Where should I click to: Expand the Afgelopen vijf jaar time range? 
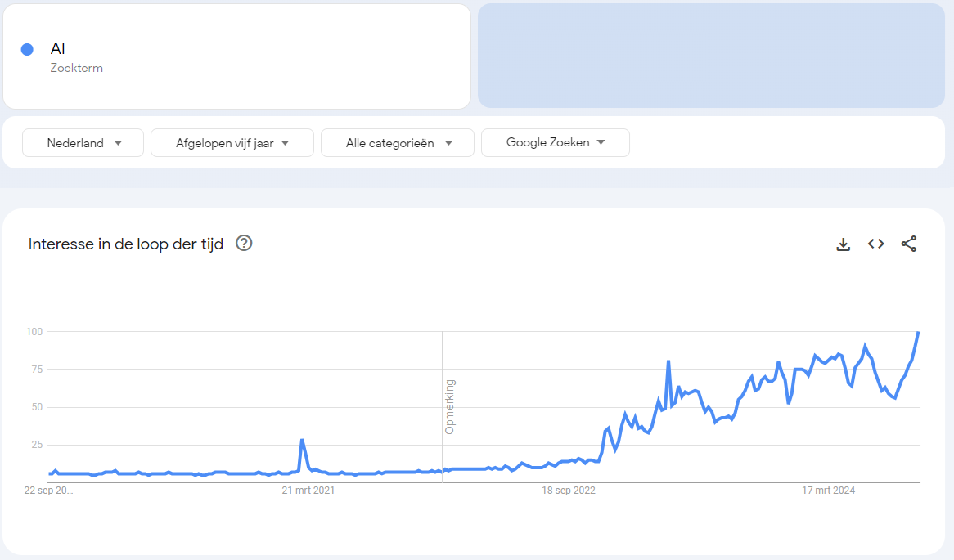click(x=232, y=142)
